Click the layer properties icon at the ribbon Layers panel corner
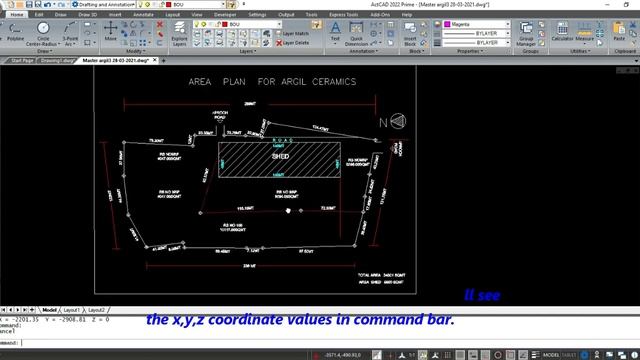 (x=316, y=25)
